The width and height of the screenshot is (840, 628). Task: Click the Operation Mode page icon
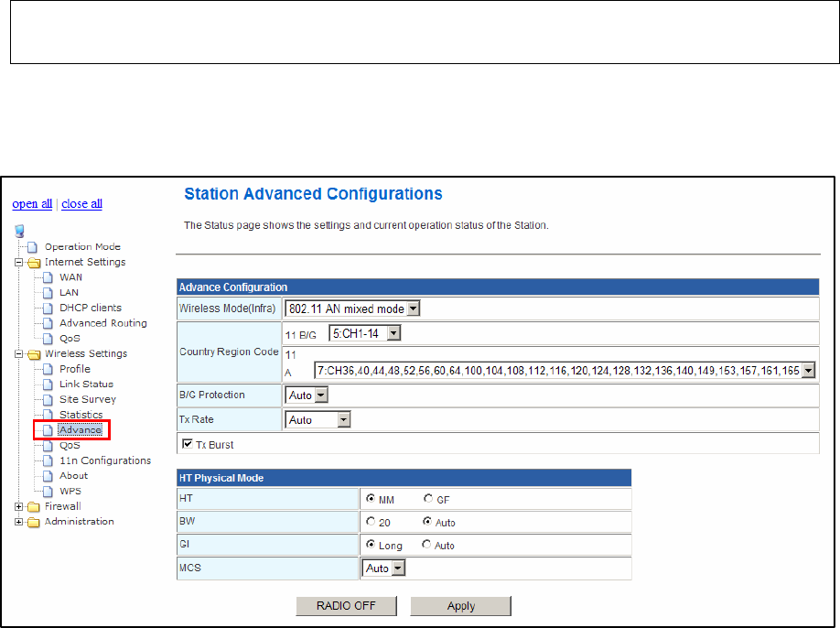[33, 247]
